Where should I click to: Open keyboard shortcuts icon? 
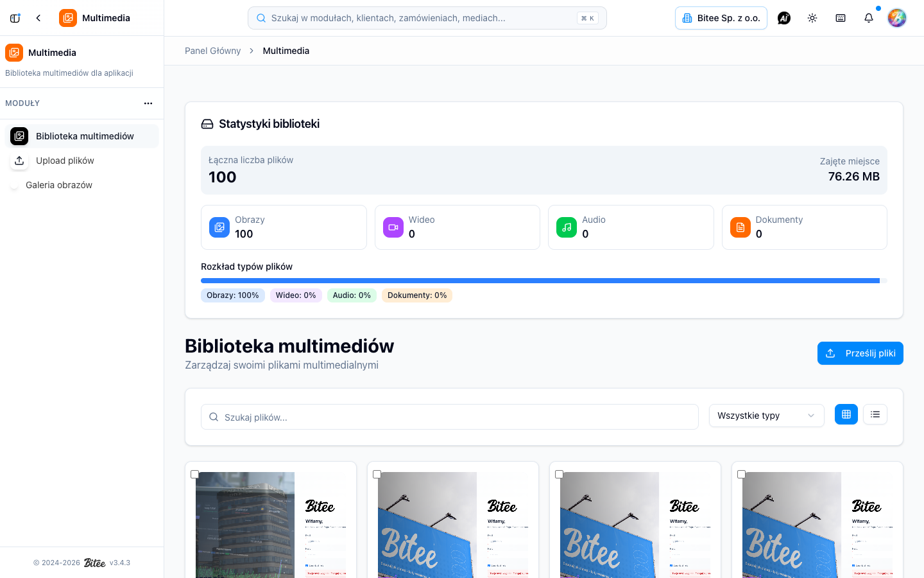[x=841, y=18]
